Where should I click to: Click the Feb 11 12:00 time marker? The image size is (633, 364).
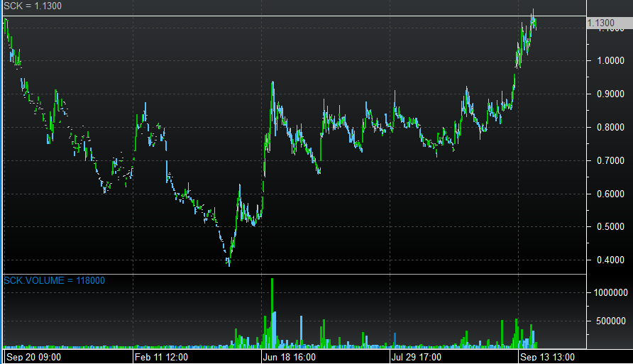(x=162, y=357)
